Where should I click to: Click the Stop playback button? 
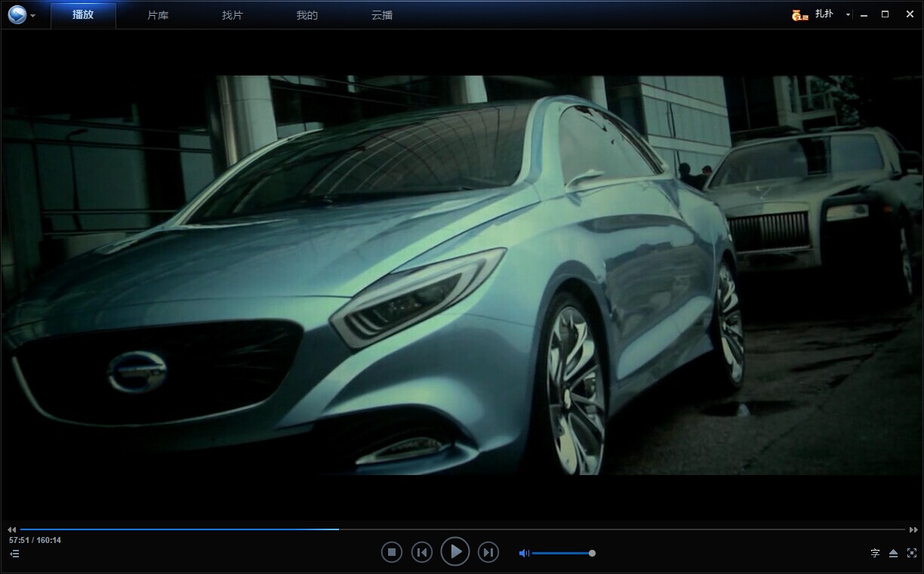tap(391, 553)
